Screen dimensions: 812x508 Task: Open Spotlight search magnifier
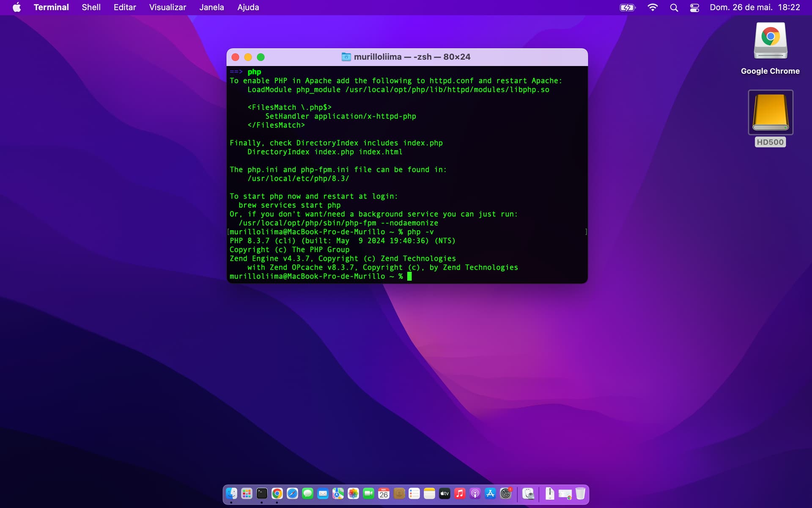coord(674,8)
